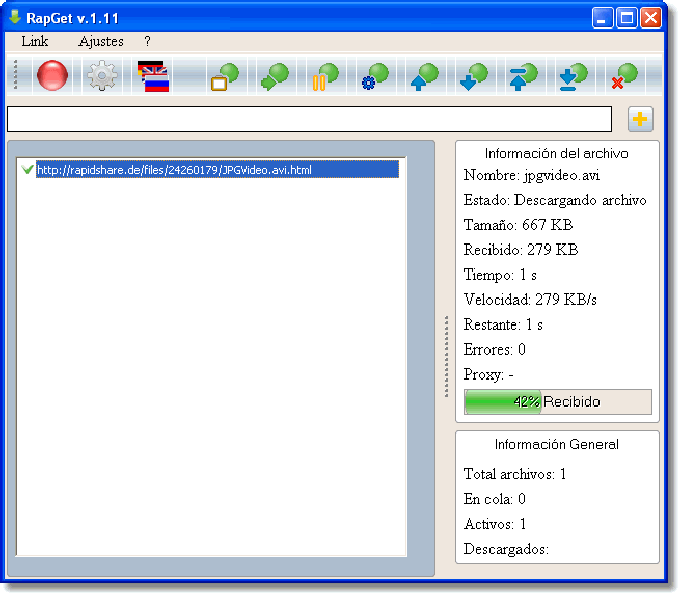Move link down with blue down-arrow icon

tap(474, 76)
